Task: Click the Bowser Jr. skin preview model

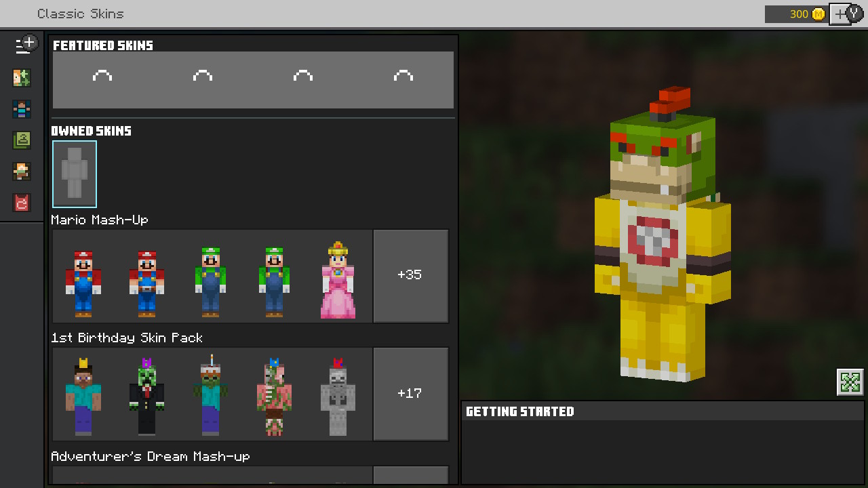Action: [x=662, y=234]
